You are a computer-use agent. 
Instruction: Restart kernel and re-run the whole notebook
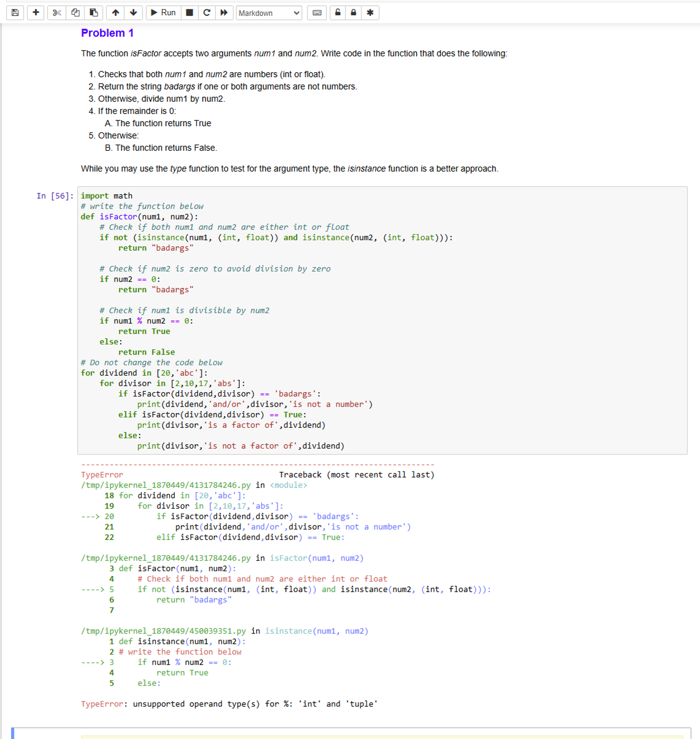tap(224, 13)
